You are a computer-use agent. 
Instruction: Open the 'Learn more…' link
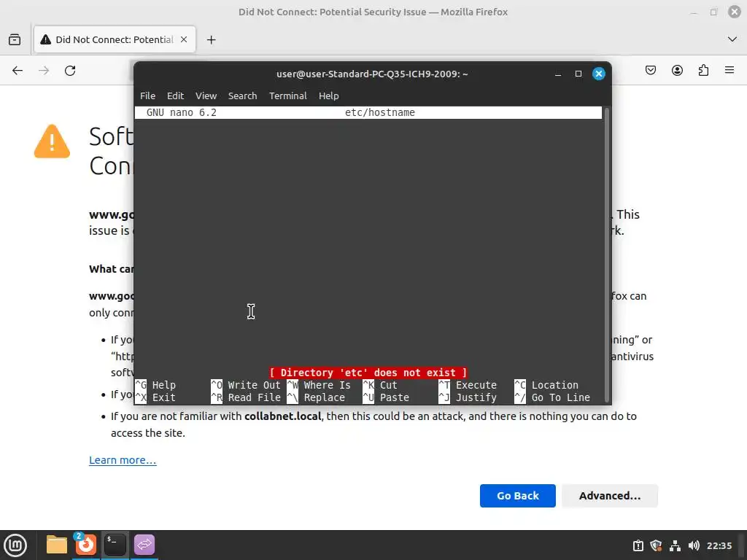(x=123, y=460)
